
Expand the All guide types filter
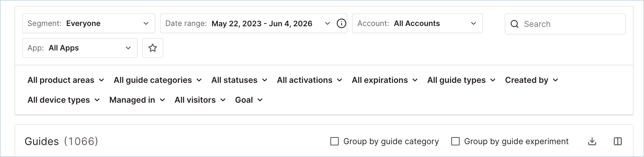coord(461,80)
